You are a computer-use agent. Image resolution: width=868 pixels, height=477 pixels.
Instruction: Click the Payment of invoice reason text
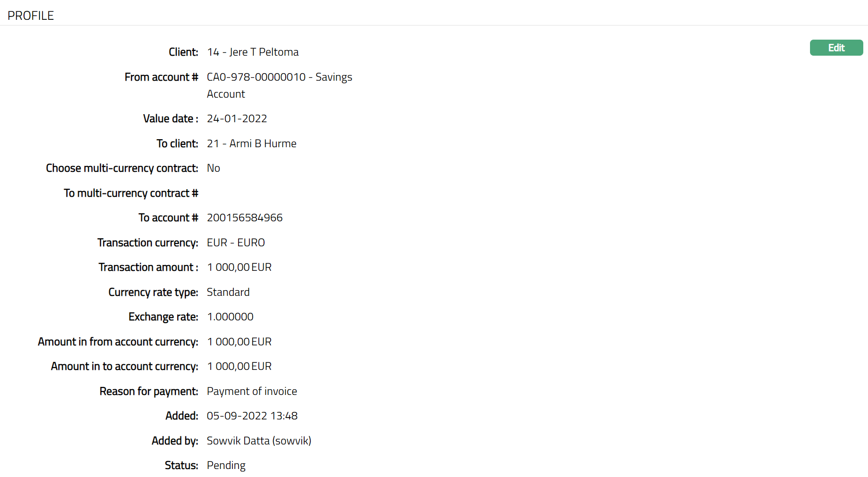click(252, 391)
